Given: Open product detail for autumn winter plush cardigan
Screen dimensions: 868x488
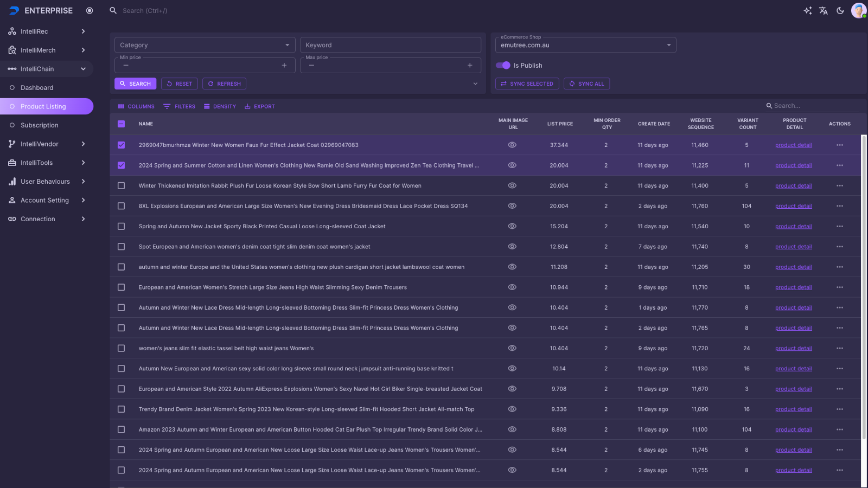Looking at the screenshot, I should pyautogui.click(x=793, y=267).
